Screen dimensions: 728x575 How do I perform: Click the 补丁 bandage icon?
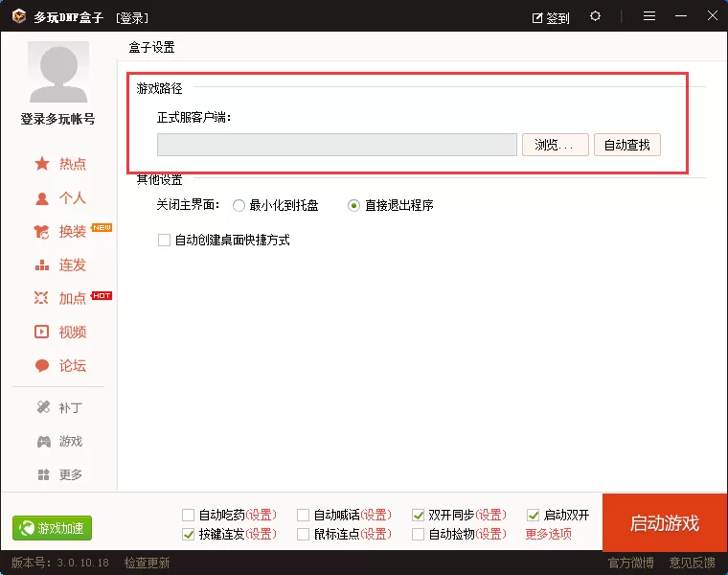(43, 407)
